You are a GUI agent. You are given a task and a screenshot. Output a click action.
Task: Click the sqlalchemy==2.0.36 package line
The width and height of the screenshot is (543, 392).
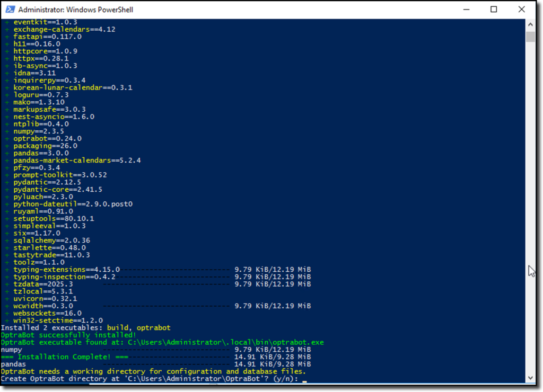pos(51,240)
